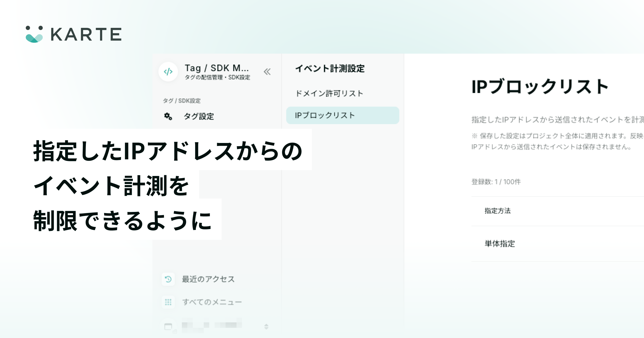Image resolution: width=644 pixels, height=338 pixels.
Task: Click the タグ設定 gears icon
Action: click(168, 116)
